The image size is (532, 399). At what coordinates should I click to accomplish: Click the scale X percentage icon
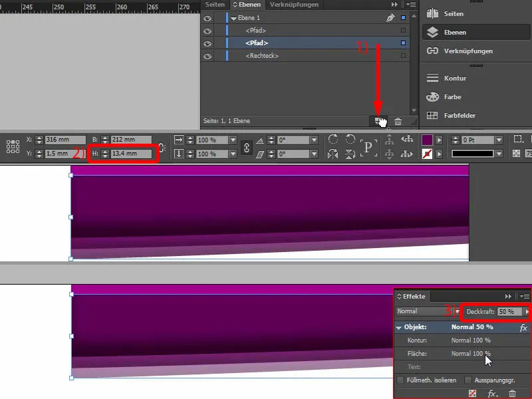point(179,140)
